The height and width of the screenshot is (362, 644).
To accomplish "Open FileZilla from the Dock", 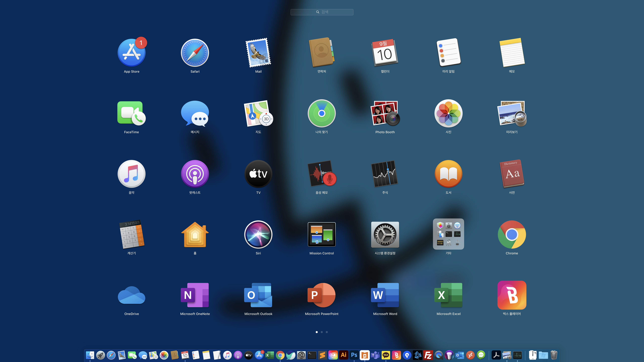I will [428, 355].
